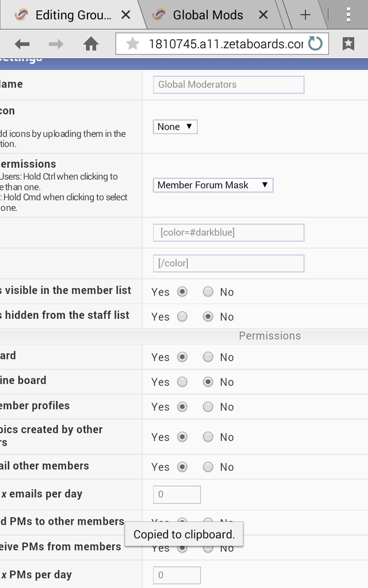The width and height of the screenshot is (368, 588).
Task: Close the Editing Group tab
Action: [x=126, y=15]
